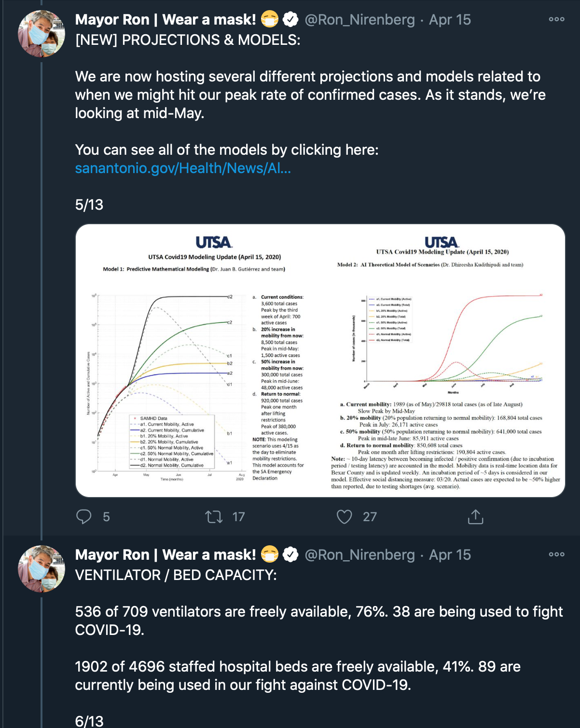Click the Mayor Ron display name on the first tweet
The image size is (580, 728).
point(166,20)
